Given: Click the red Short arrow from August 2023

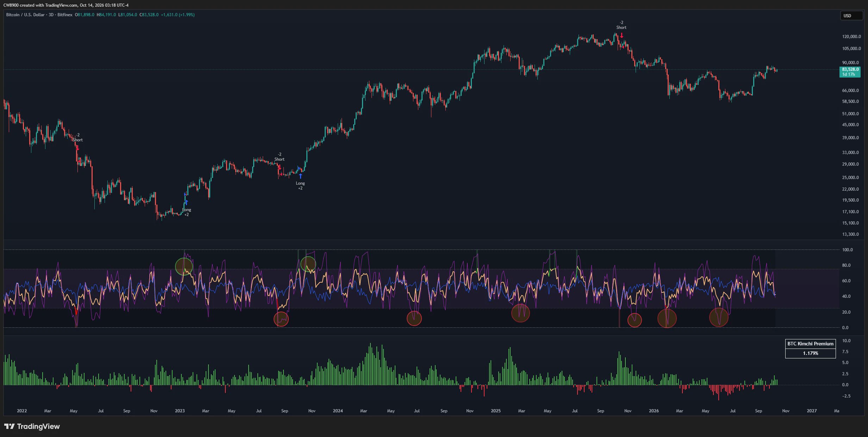Looking at the screenshot, I should click(x=279, y=167).
